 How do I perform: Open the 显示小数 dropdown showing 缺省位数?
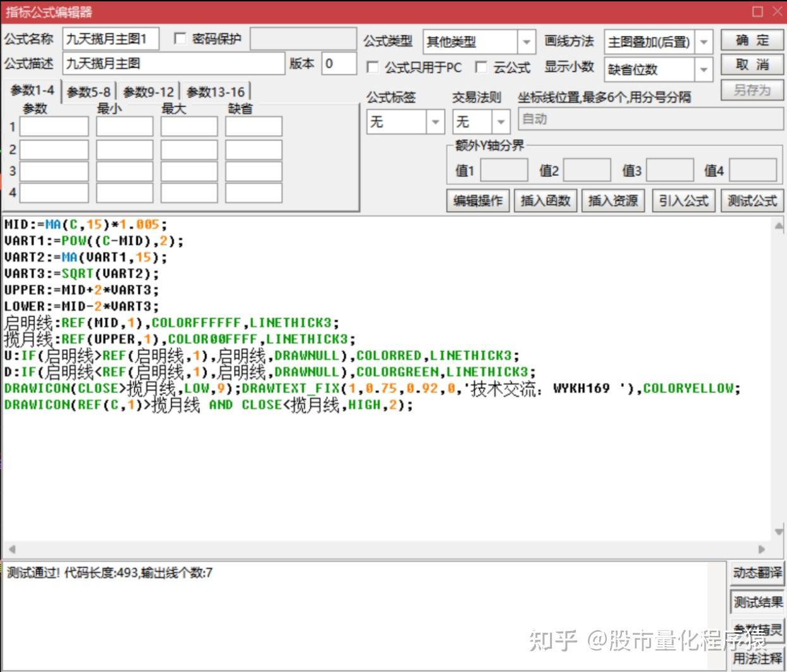[x=659, y=69]
